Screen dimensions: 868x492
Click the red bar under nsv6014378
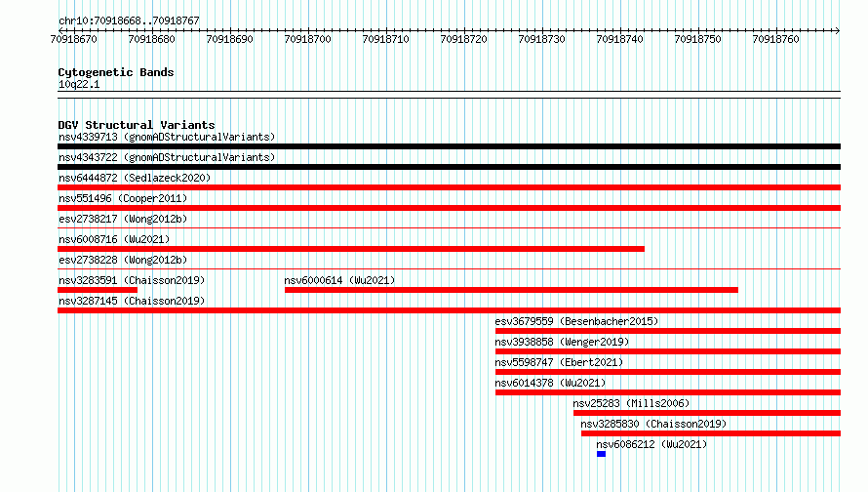click(x=668, y=392)
